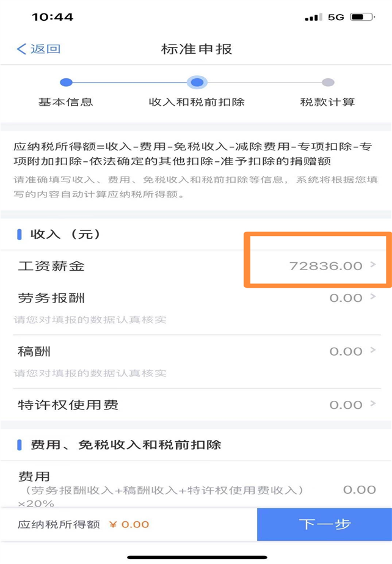Tap the back arrow icon beside 返回
The image size is (392, 564).
tap(21, 49)
